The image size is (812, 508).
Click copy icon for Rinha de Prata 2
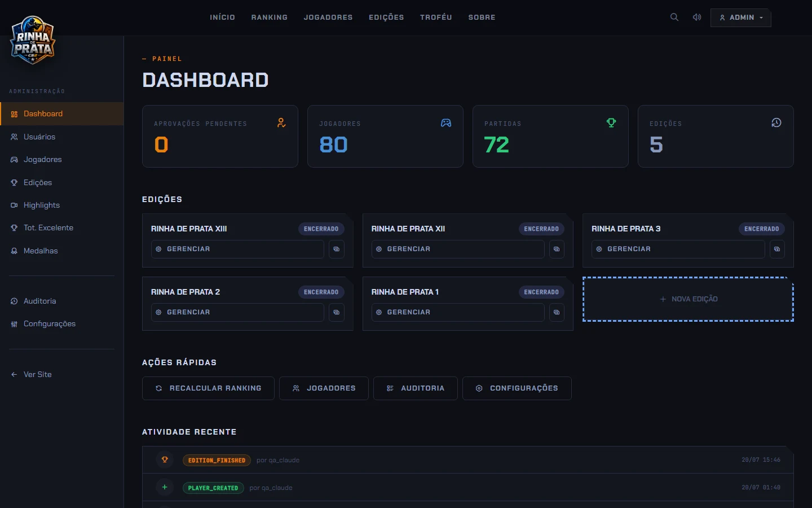click(x=337, y=312)
